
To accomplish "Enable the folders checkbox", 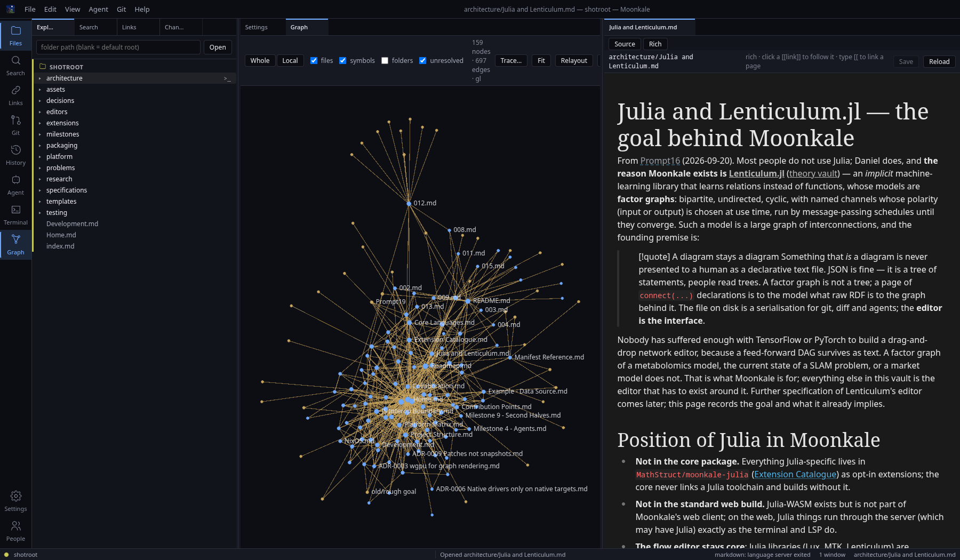I will [385, 61].
